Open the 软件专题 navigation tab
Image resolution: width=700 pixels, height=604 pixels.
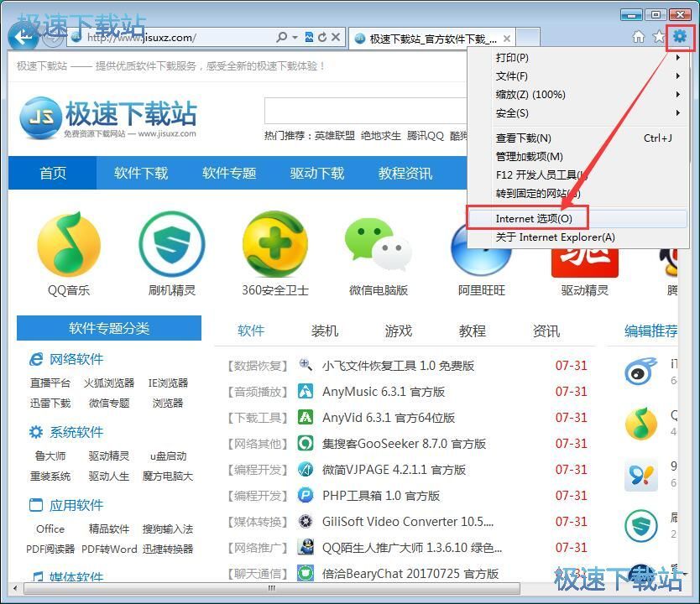[229, 173]
